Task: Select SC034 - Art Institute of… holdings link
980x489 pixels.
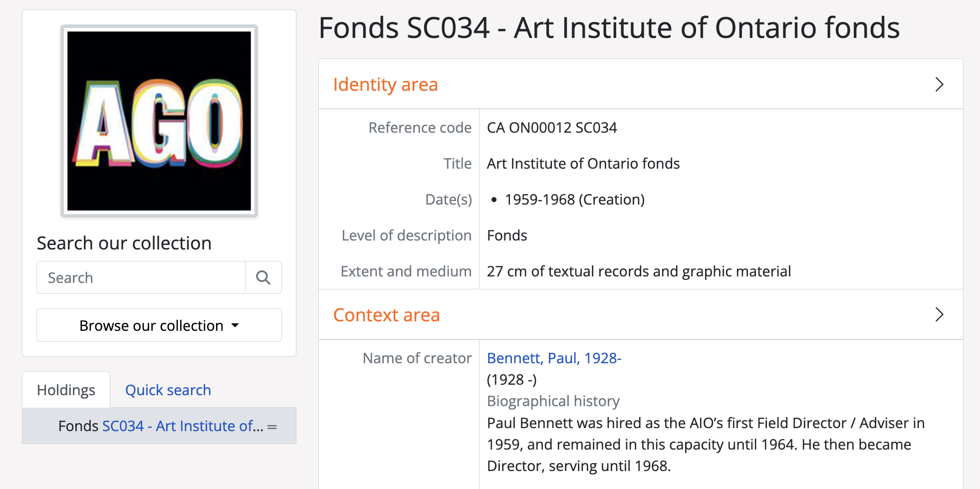Action: point(182,426)
